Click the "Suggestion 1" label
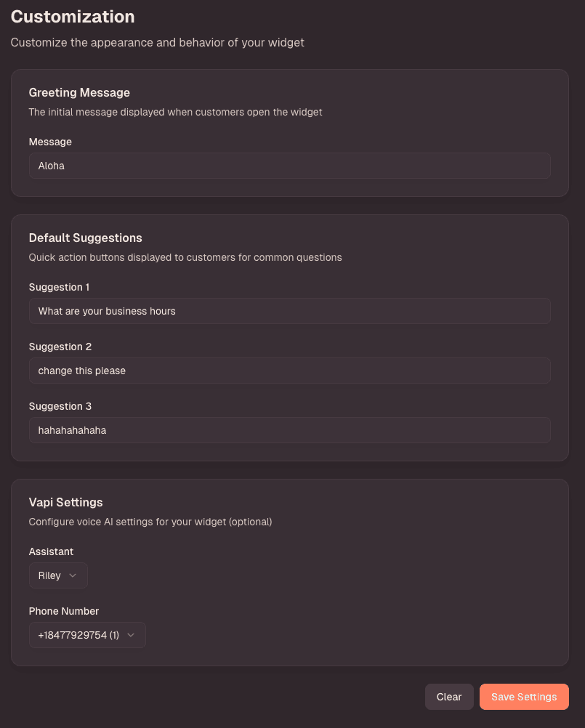This screenshot has width=585, height=728. (60, 287)
